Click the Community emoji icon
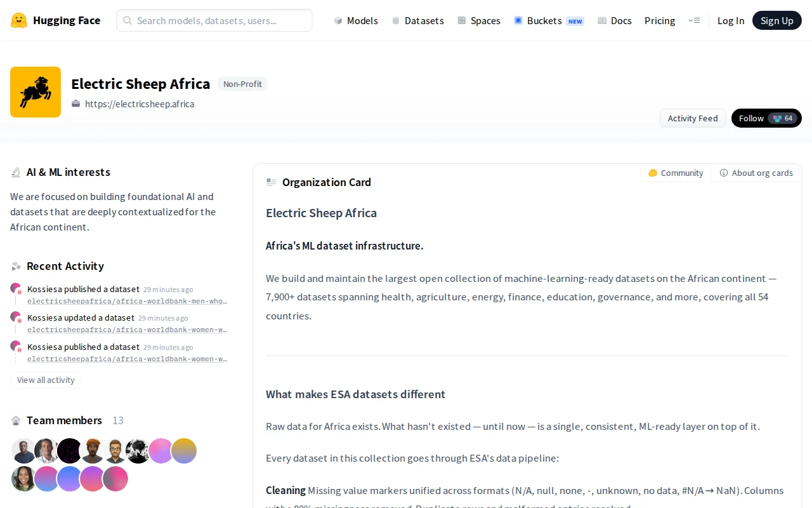 (x=653, y=173)
